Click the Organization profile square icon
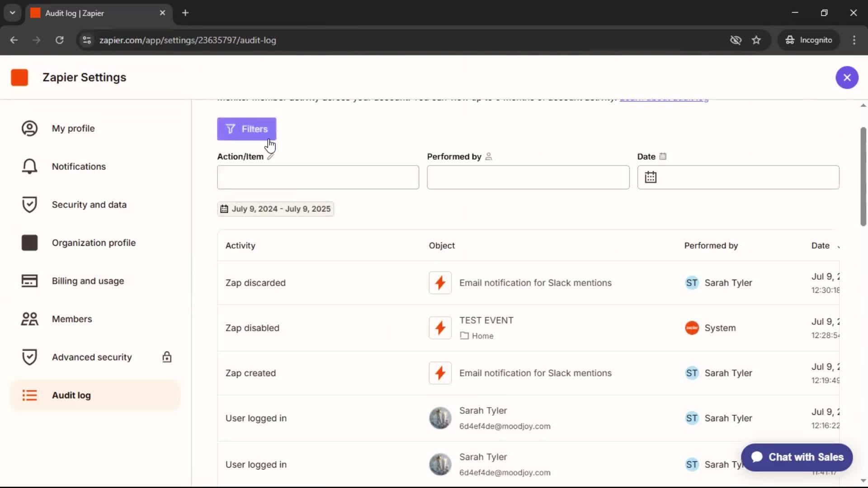Screen dimensions: 868x488 click(x=29, y=243)
